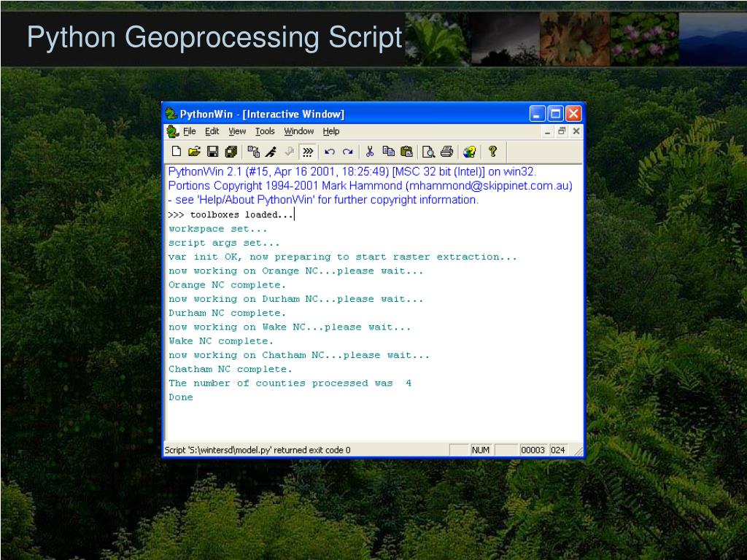
Task: Click the 'Done' output line
Action: pos(181,397)
